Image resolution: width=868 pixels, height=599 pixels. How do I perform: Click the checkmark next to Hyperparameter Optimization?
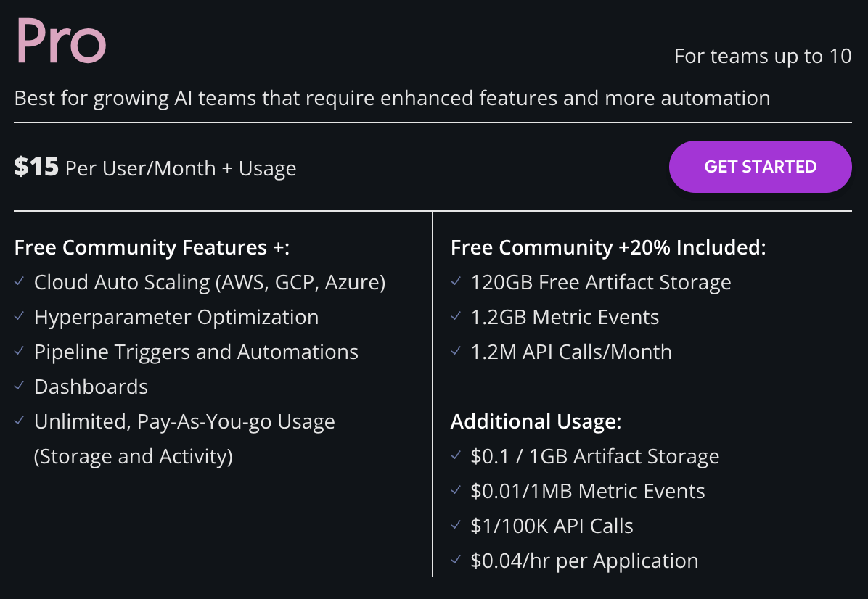coord(19,317)
